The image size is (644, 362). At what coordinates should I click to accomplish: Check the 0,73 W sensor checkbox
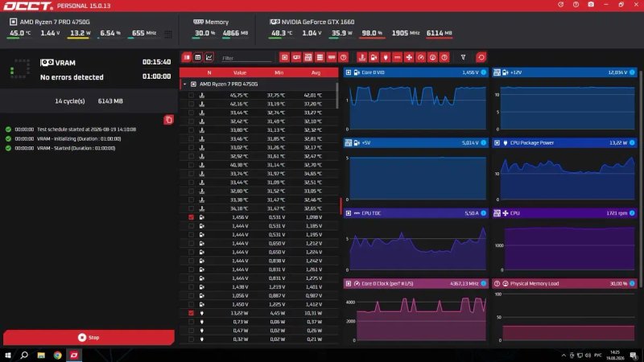point(191,322)
